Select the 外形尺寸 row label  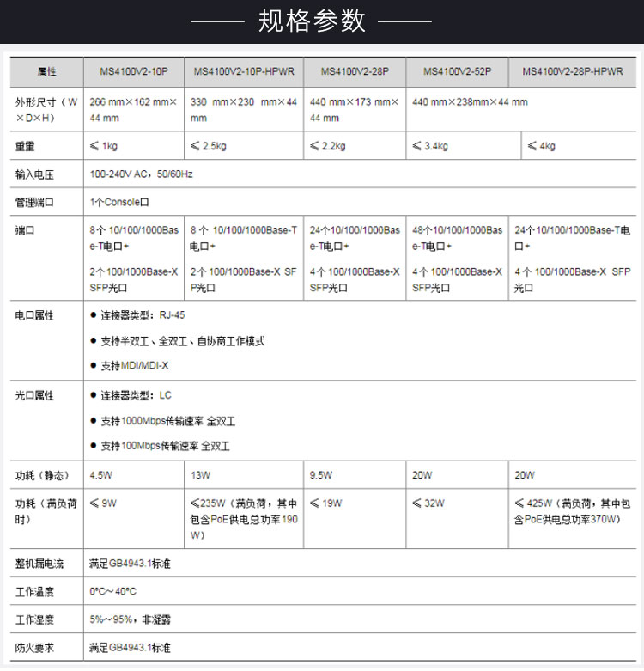[46, 110]
